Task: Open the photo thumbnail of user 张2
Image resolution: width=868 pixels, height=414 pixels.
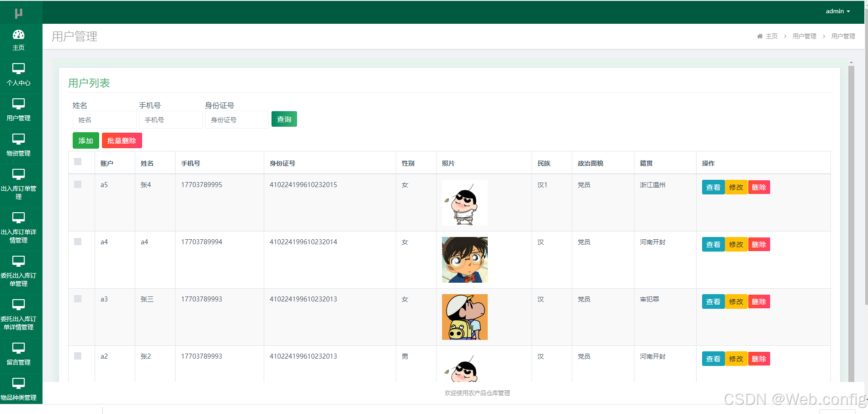Action: tap(464, 367)
